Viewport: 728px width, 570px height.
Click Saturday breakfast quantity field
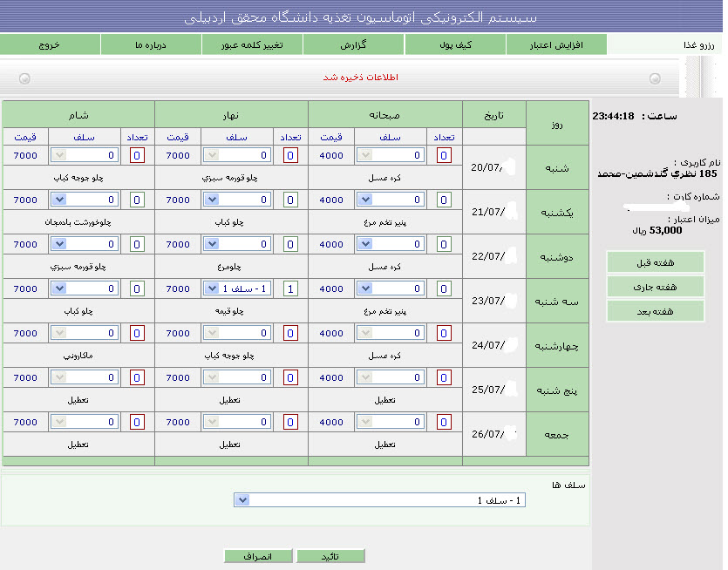[x=444, y=155]
